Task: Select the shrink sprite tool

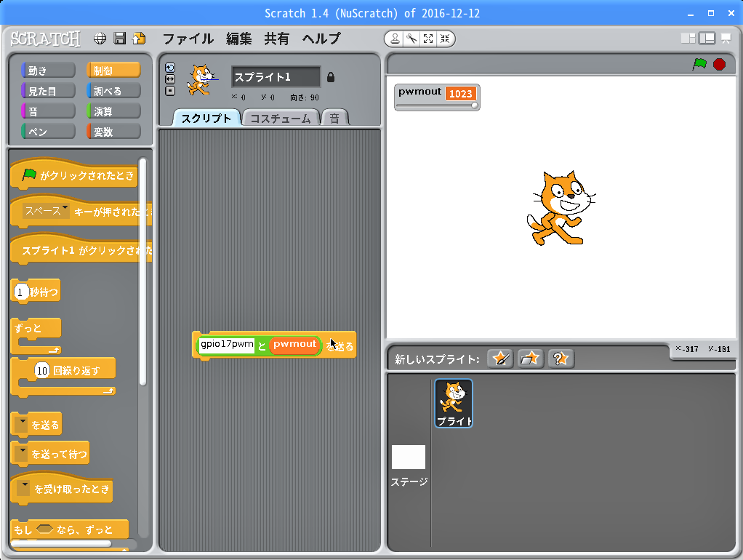Action: (x=445, y=39)
